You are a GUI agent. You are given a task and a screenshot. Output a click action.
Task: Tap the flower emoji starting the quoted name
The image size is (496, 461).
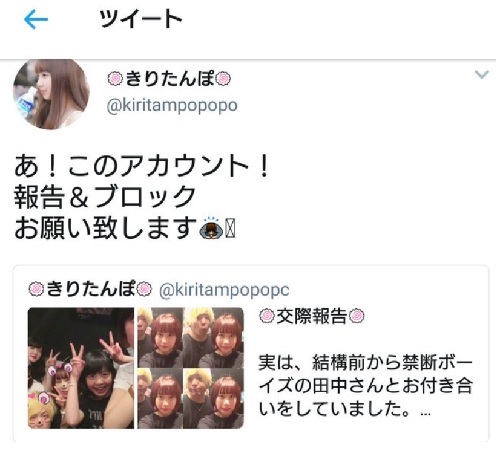coord(36,289)
